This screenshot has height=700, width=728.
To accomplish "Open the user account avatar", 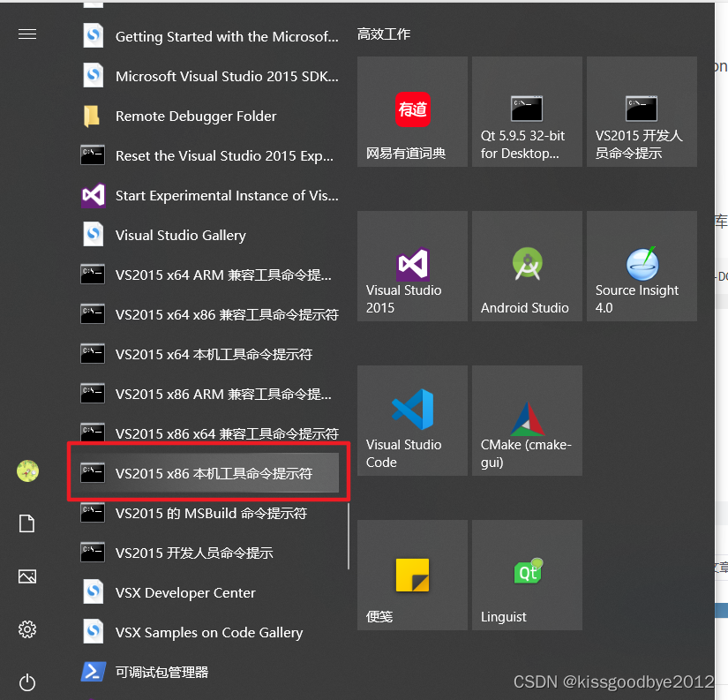I will tap(28, 471).
